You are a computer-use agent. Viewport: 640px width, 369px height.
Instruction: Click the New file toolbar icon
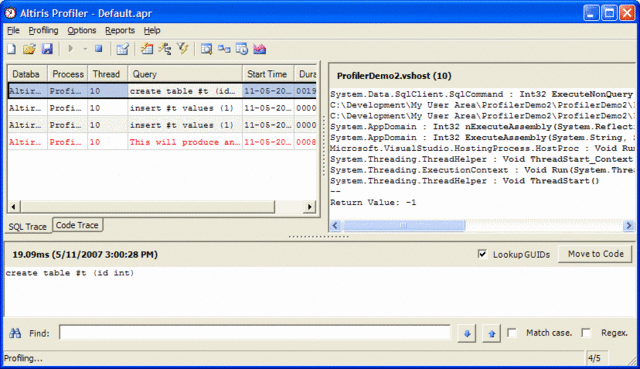(x=11, y=49)
